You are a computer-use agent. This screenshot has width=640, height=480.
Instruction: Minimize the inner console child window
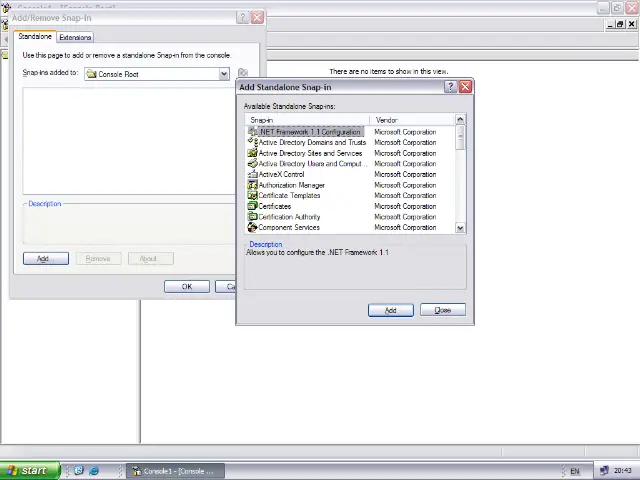click(610, 24)
